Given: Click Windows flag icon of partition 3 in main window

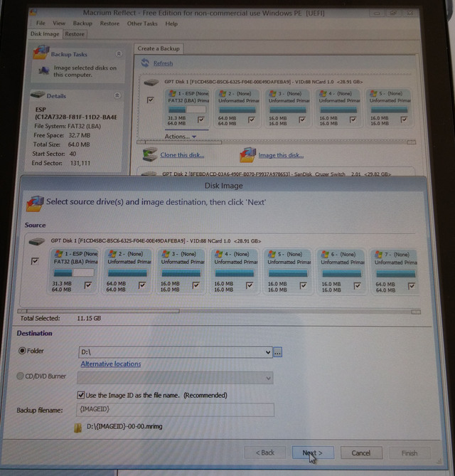Looking at the screenshot, I should 273,93.
